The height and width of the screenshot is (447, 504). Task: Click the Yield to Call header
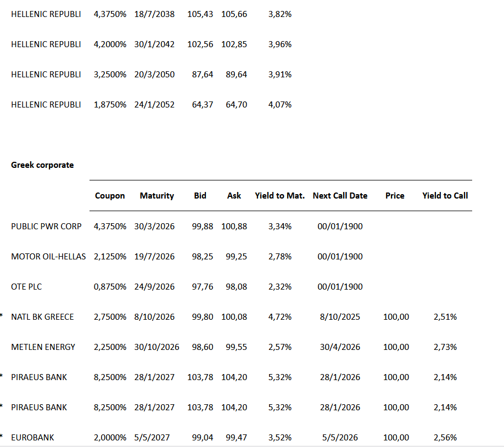[x=445, y=196]
